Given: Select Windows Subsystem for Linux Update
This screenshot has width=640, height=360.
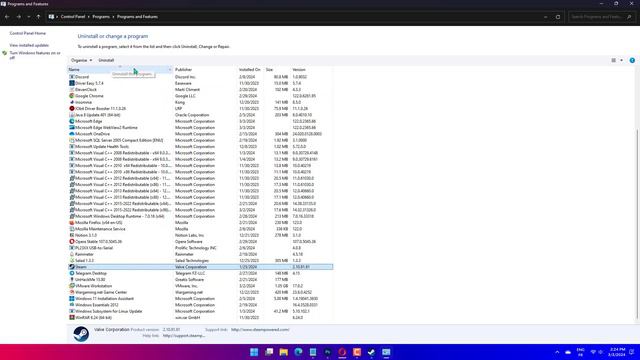Looking at the screenshot, I should [x=200, y=311].
